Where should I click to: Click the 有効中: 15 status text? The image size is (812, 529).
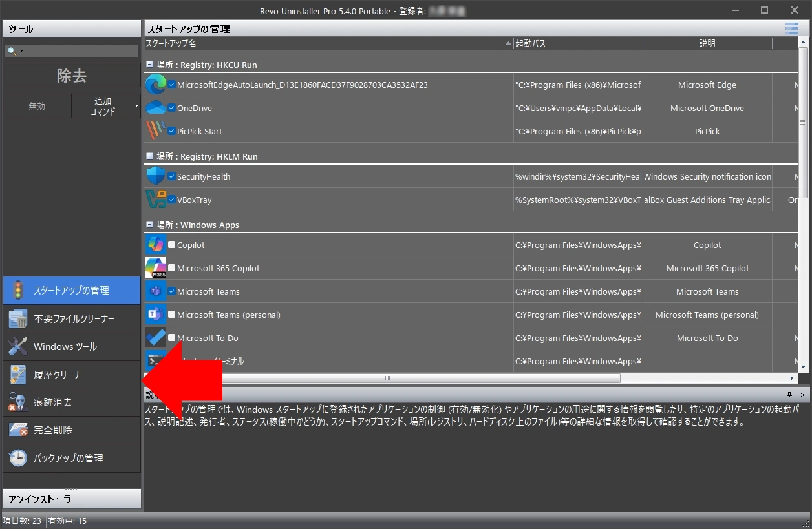click(67, 521)
